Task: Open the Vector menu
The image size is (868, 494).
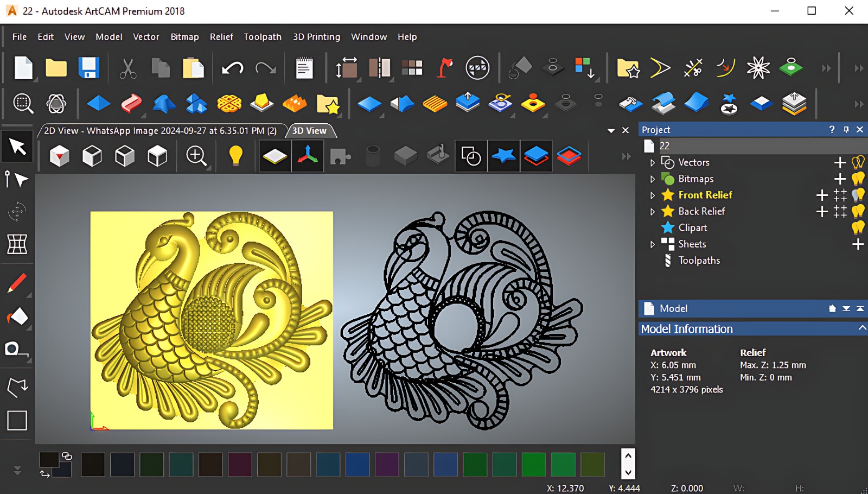Action: pos(146,37)
